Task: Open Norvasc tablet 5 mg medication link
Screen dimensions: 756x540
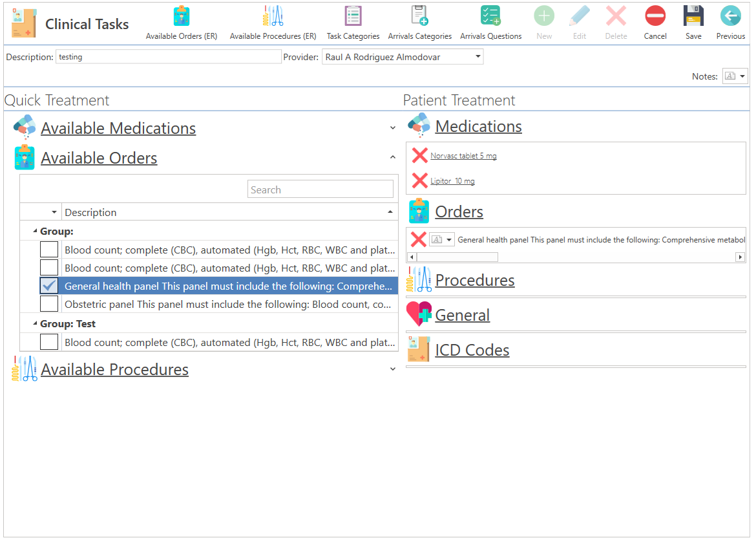Action: (x=463, y=155)
